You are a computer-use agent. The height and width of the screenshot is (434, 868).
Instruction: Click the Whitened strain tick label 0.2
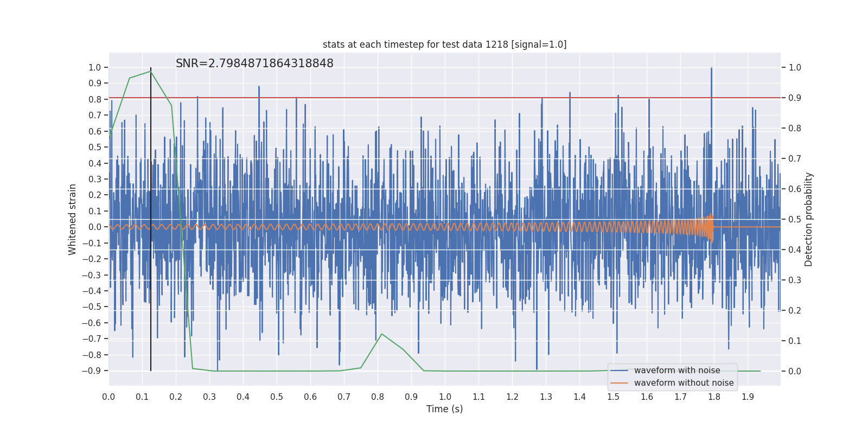pyautogui.click(x=95, y=195)
